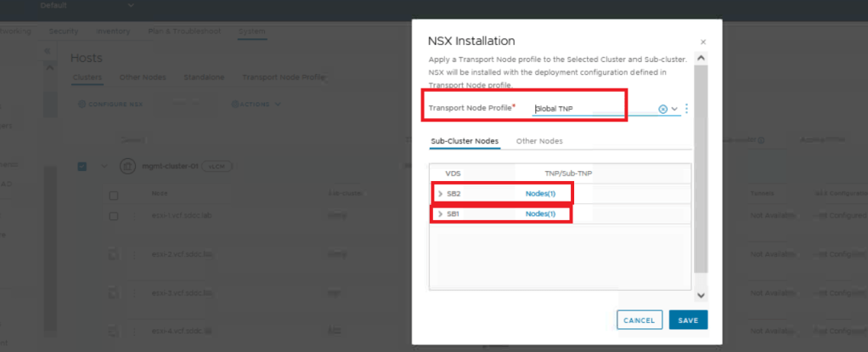
Task: Expand the SB1 sub-cluster row
Action: pyautogui.click(x=440, y=214)
